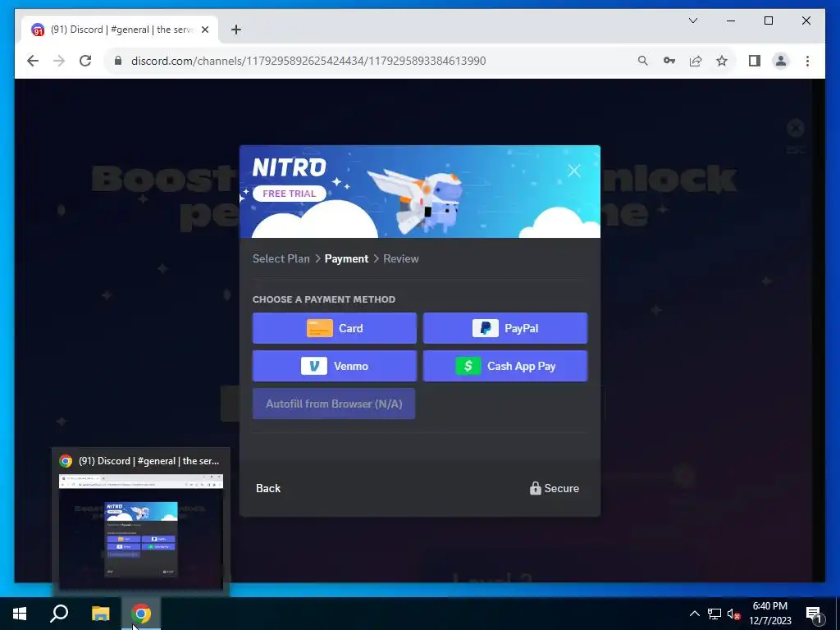
Task: Open saved passwords key icon
Action: (669, 61)
